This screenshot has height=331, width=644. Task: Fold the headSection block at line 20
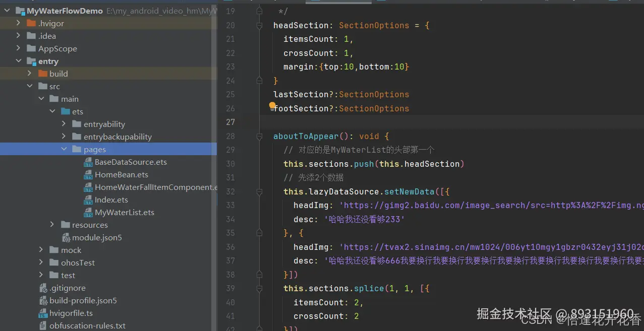coord(260,25)
